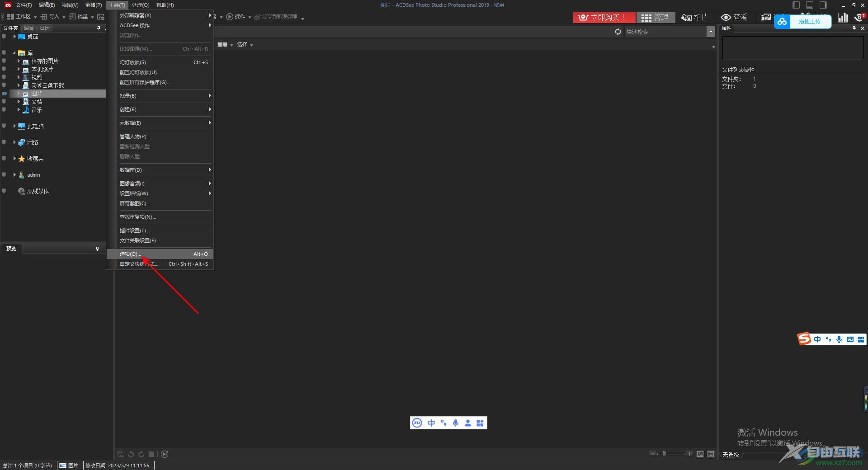
Task: Open the eye icon with notification badge
Action: click(x=860, y=17)
